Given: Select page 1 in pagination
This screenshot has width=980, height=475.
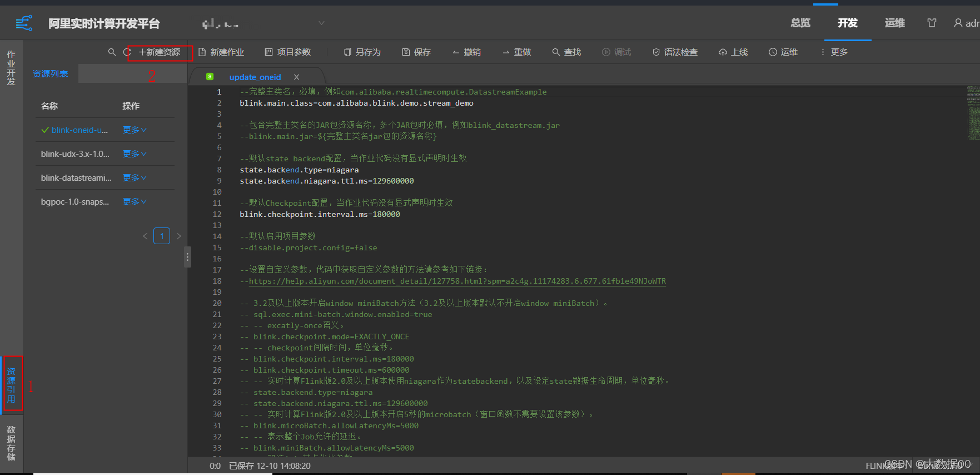Looking at the screenshot, I should (x=162, y=236).
